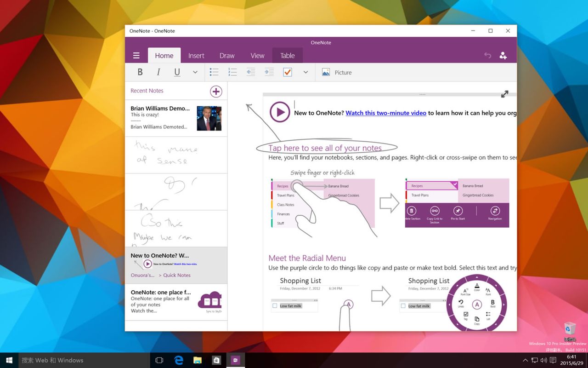Show hidden system tray icons
This screenshot has width=588, height=368.
pos(525,360)
